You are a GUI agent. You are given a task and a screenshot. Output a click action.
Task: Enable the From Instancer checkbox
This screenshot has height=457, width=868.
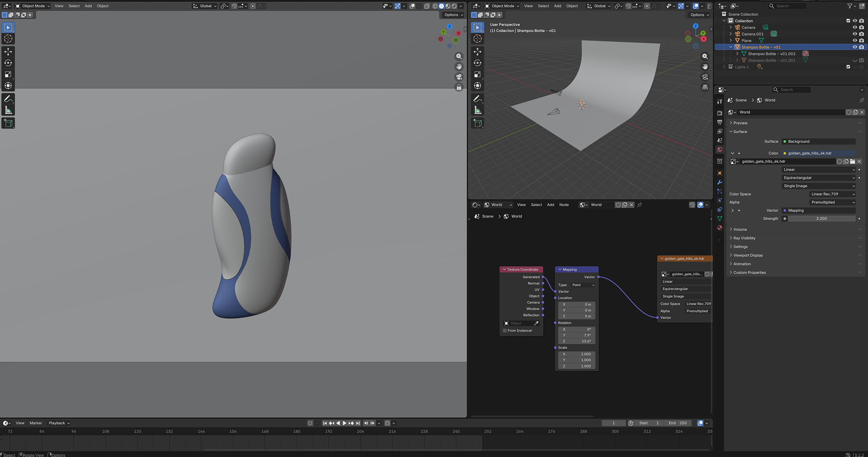505,331
